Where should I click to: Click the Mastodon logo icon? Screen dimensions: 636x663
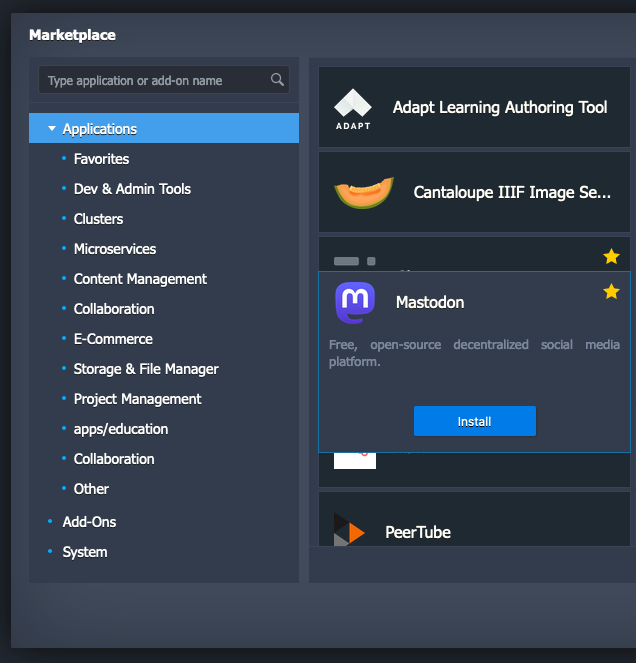[355, 303]
